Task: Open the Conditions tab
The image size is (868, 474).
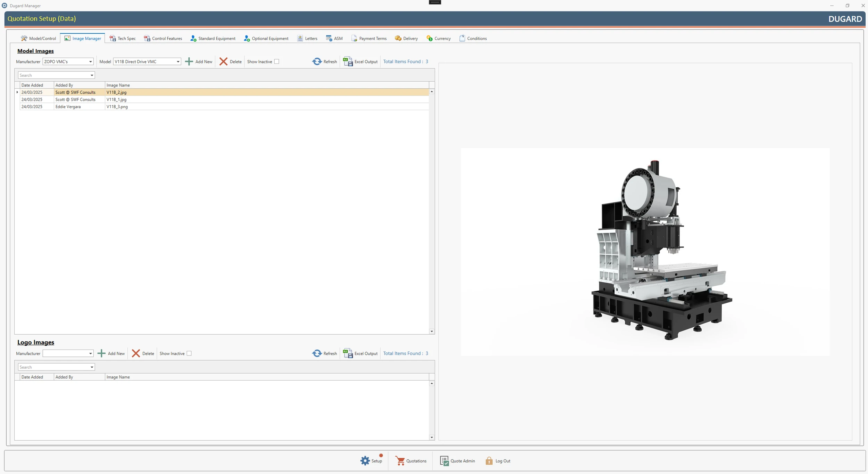Action: 473,38
